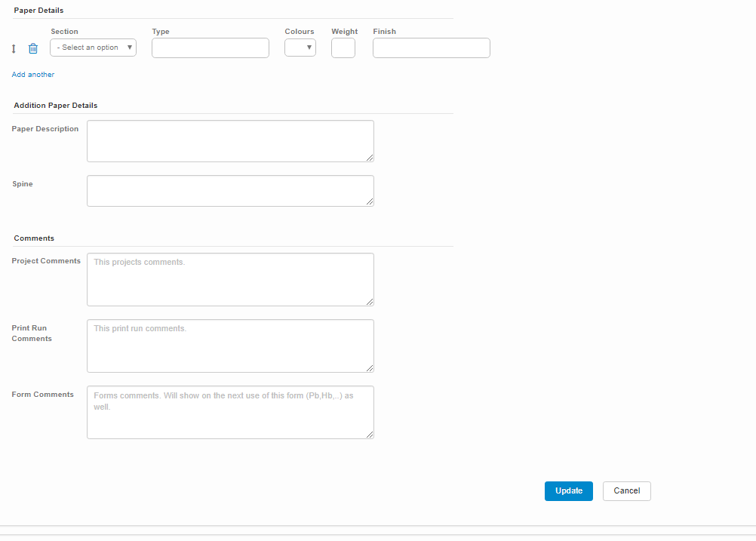Focus the Type input field
Screen dimensions: 756x541
tap(210, 48)
